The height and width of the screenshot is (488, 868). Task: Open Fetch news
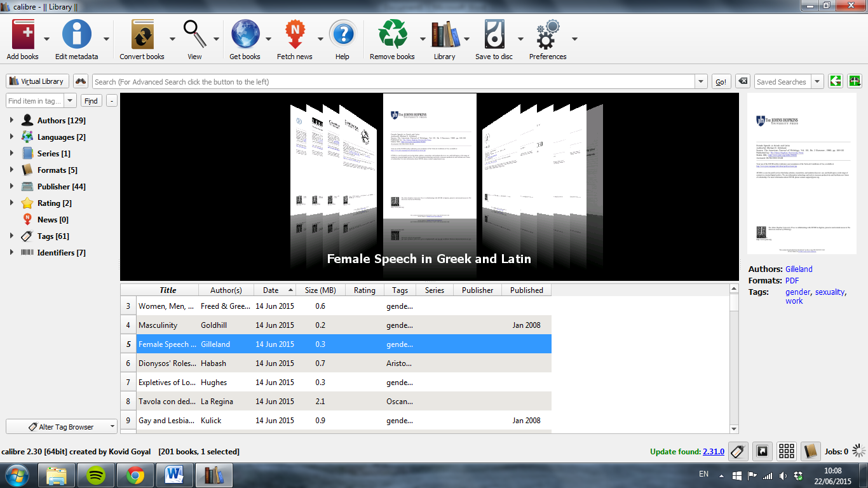coord(294,34)
